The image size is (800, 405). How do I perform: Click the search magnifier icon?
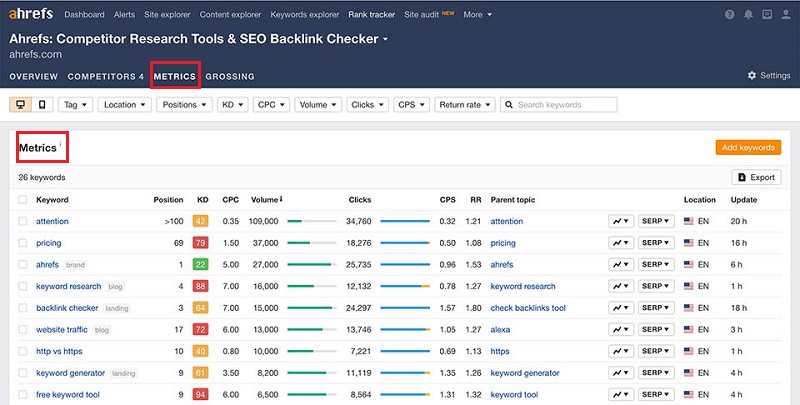(509, 105)
